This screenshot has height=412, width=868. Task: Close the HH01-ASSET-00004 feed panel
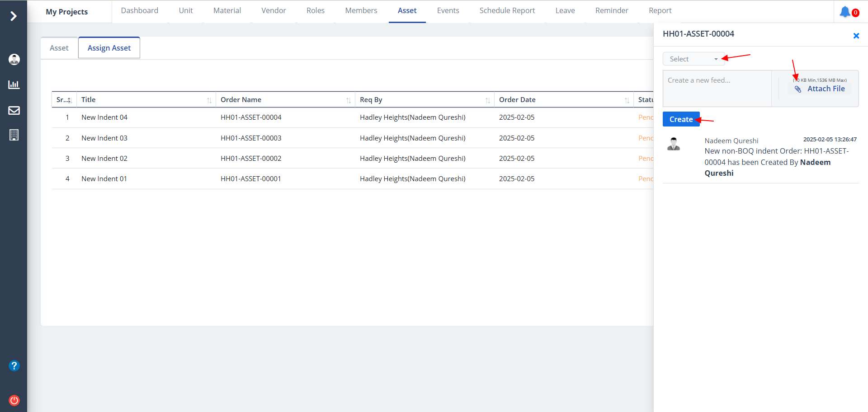(x=856, y=36)
